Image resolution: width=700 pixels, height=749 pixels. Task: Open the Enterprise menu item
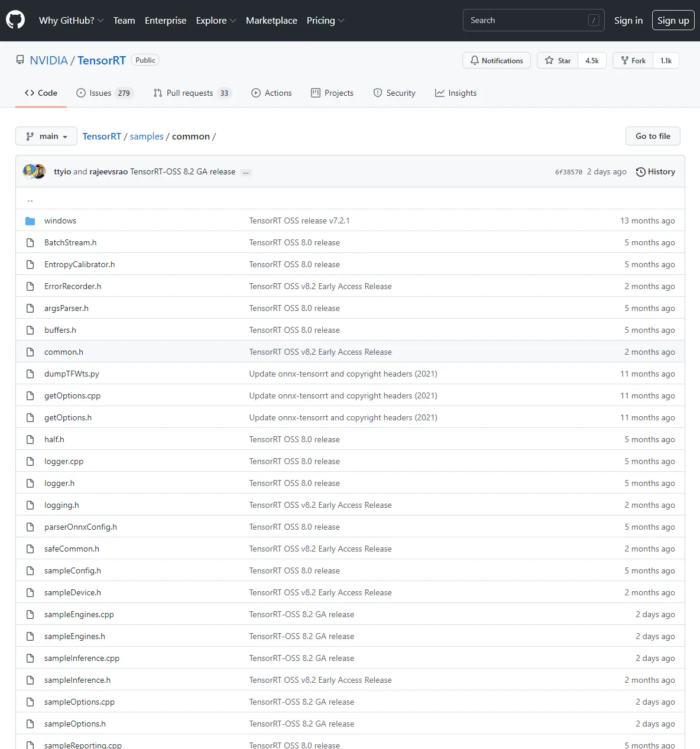pyautogui.click(x=166, y=20)
